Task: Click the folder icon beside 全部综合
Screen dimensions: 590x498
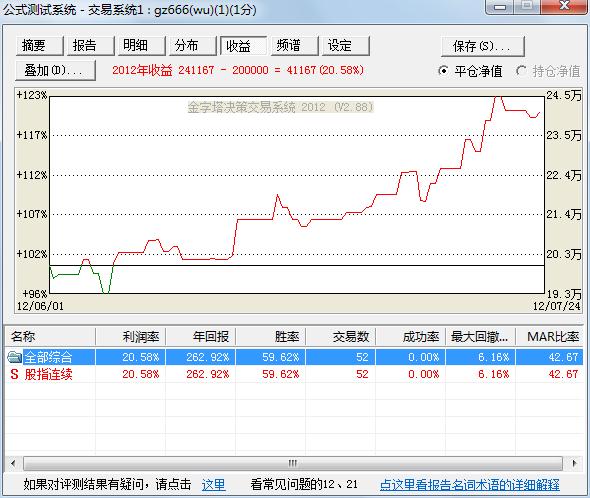Action: [x=14, y=356]
